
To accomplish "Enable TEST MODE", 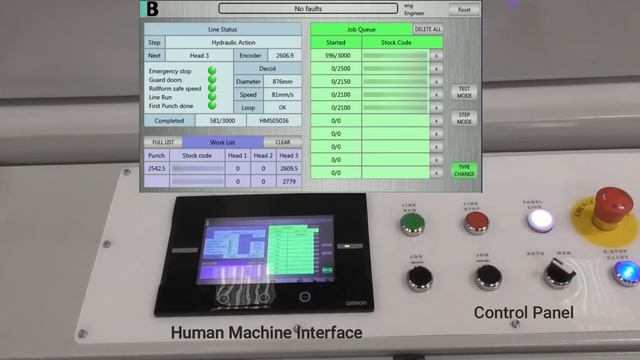I will click(464, 92).
